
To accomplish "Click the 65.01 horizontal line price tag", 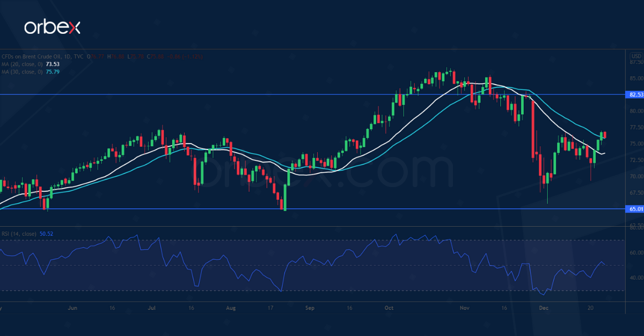I will coord(634,209).
